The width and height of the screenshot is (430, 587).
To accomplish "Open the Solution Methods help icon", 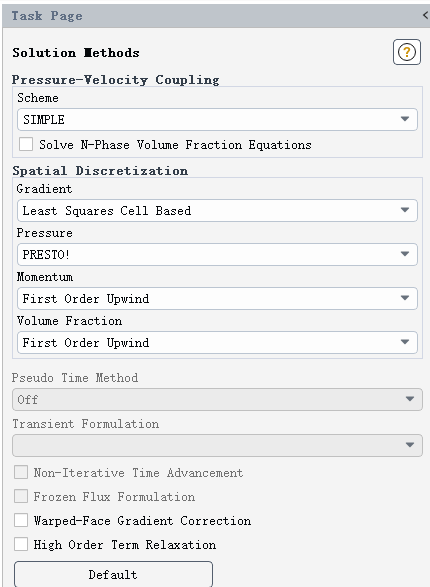I will pos(407,52).
